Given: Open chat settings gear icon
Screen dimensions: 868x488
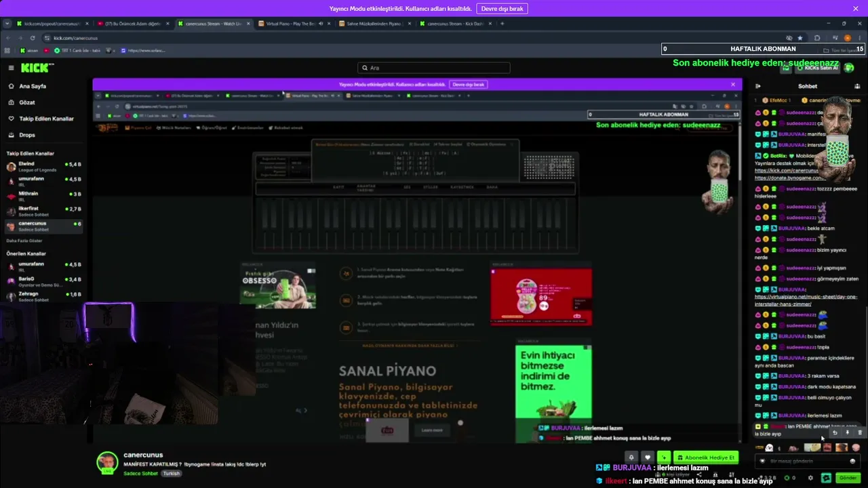Looking at the screenshot, I should point(810,478).
